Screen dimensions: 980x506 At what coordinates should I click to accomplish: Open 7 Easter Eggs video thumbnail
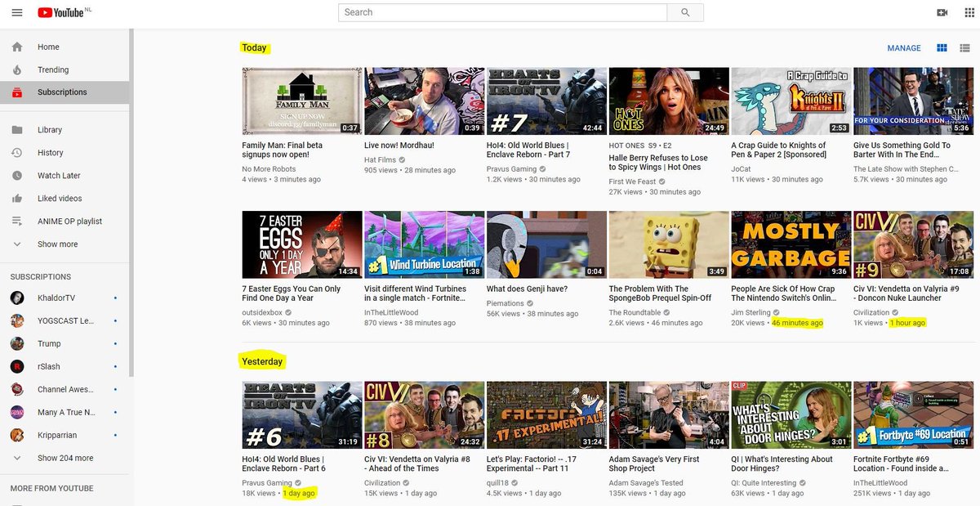click(302, 244)
